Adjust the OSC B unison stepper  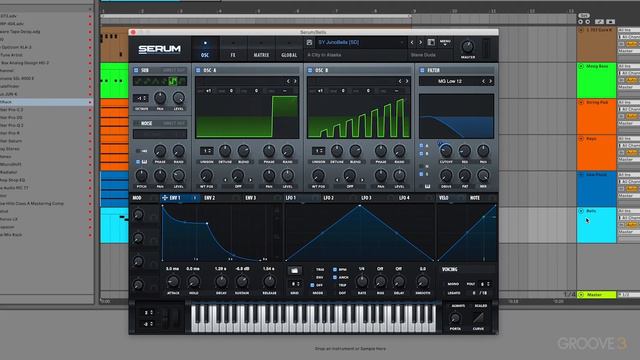tap(318, 151)
